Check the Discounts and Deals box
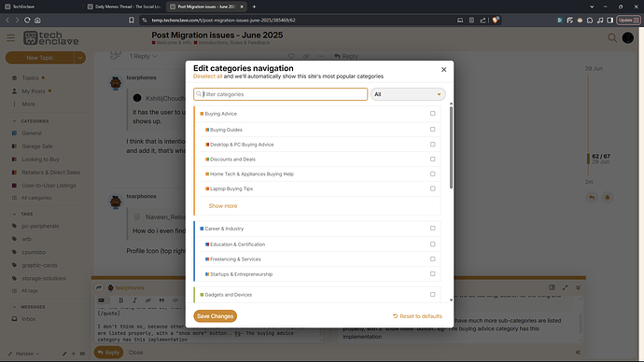644x362 pixels. tap(432, 159)
